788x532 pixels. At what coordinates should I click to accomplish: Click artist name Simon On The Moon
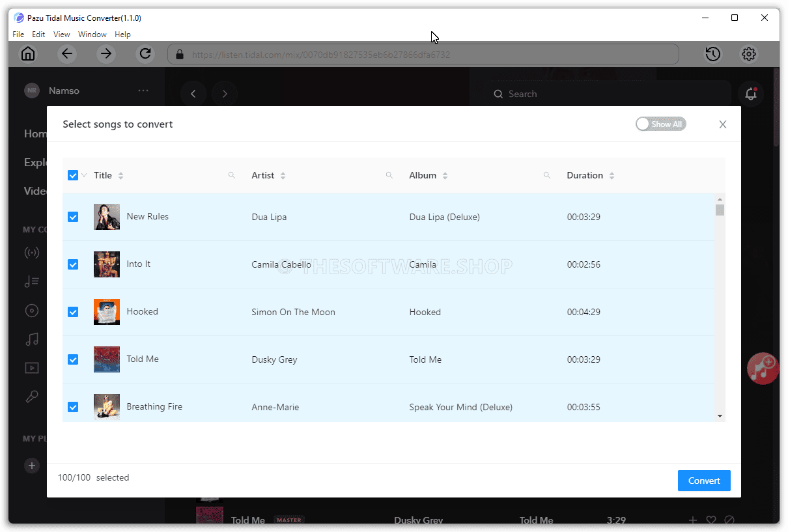pyautogui.click(x=293, y=312)
